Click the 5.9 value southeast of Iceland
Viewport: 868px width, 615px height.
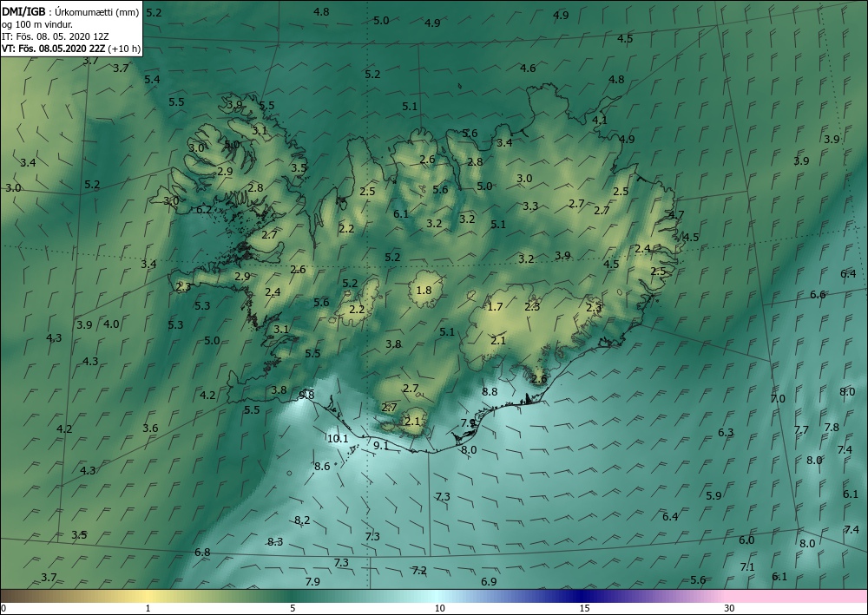click(714, 495)
